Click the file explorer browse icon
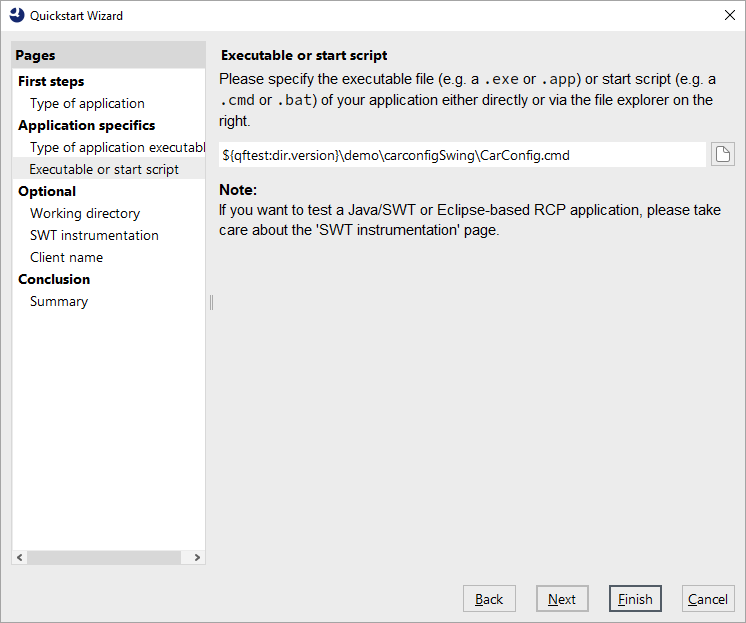This screenshot has height=623, width=746. (722, 154)
